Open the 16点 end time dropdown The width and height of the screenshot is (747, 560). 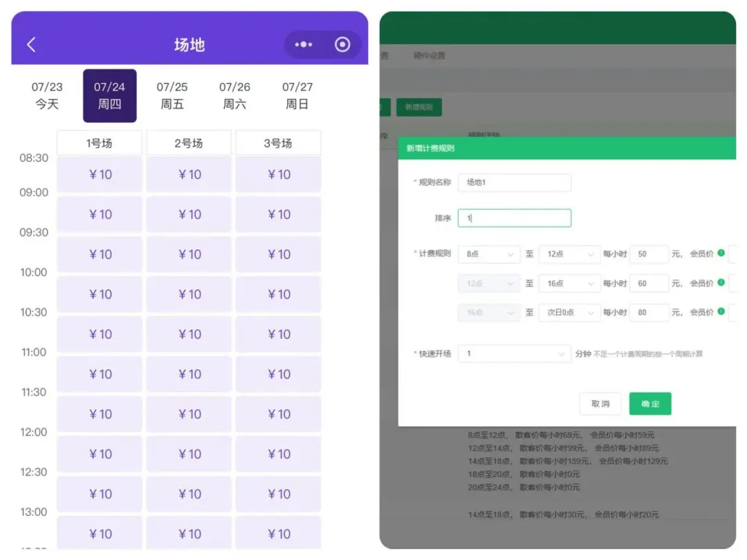click(569, 283)
